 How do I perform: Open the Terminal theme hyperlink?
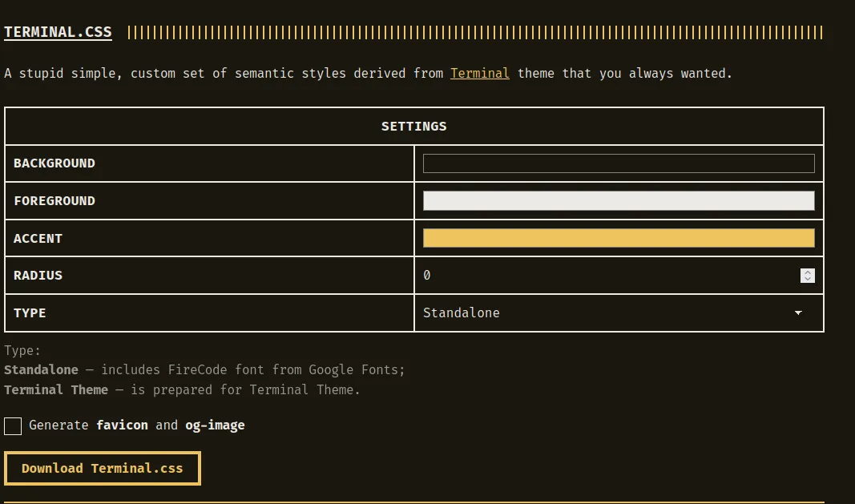479,73
